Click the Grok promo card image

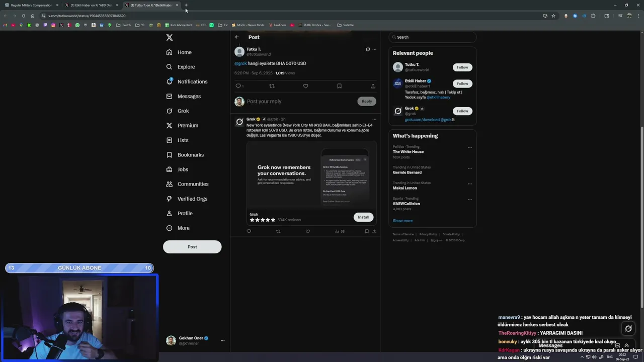pyautogui.click(x=311, y=175)
